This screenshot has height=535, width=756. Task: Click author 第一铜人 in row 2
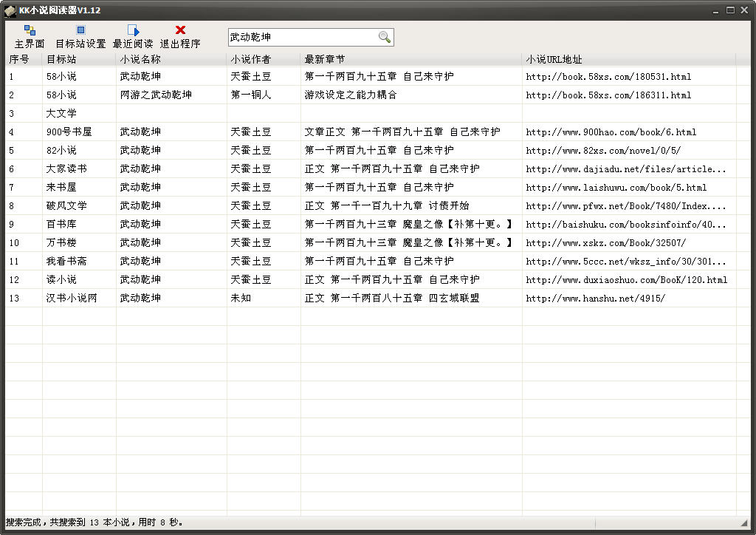251,95
